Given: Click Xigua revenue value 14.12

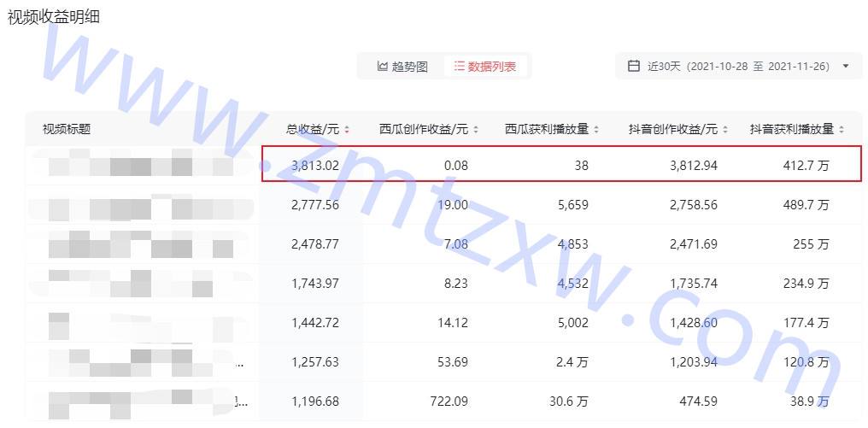Looking at the screenshot, I should 453,323.
